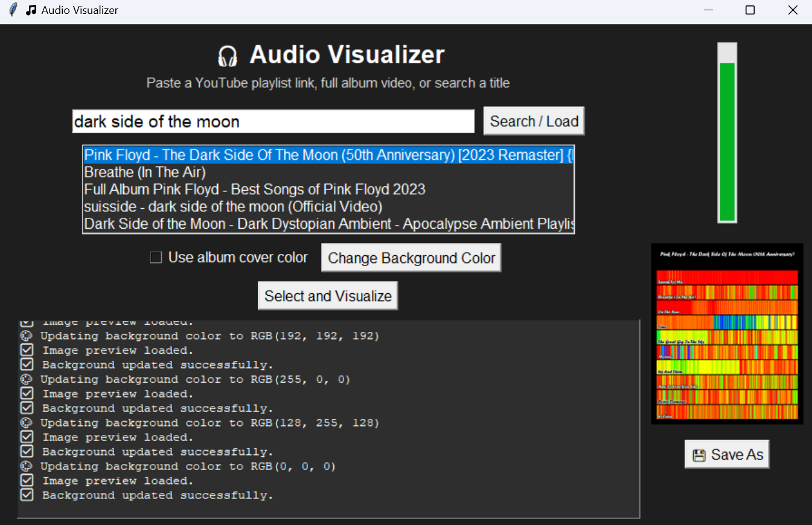Click log line 'Updating background color to RGB(192, 192, 192)'

210,336
